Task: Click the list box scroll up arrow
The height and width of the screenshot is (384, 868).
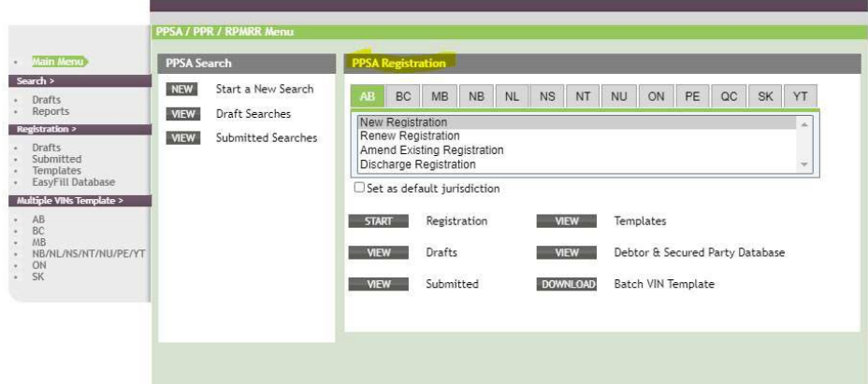Action: pos(804,124)
